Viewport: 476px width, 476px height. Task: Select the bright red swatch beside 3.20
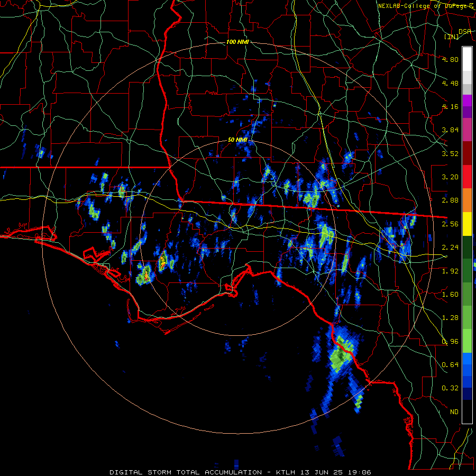pos(467,177)
